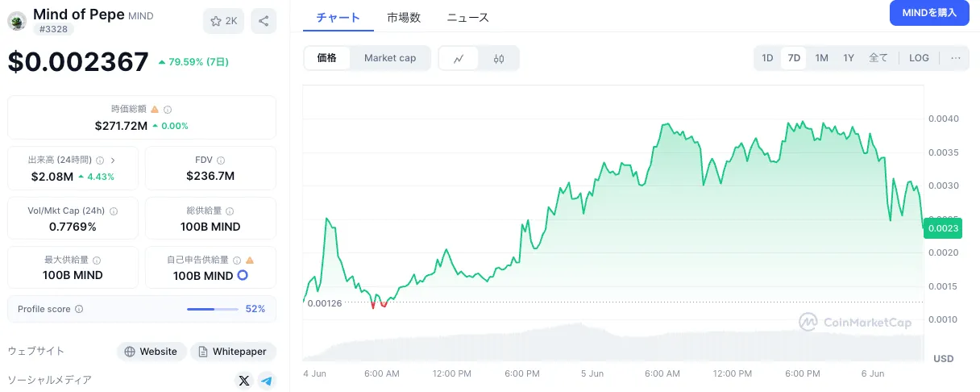
Task: Switch to the ニュース tab
Action: [467, 17]
